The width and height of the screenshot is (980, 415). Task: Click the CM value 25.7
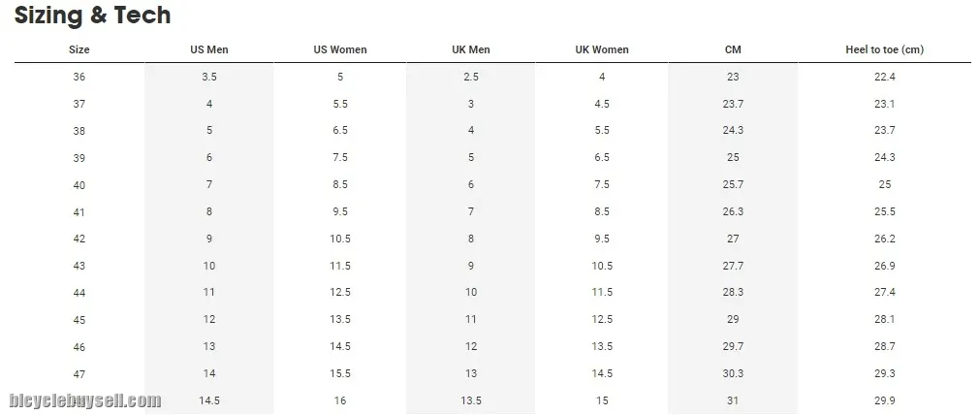[x=733, y=184]
